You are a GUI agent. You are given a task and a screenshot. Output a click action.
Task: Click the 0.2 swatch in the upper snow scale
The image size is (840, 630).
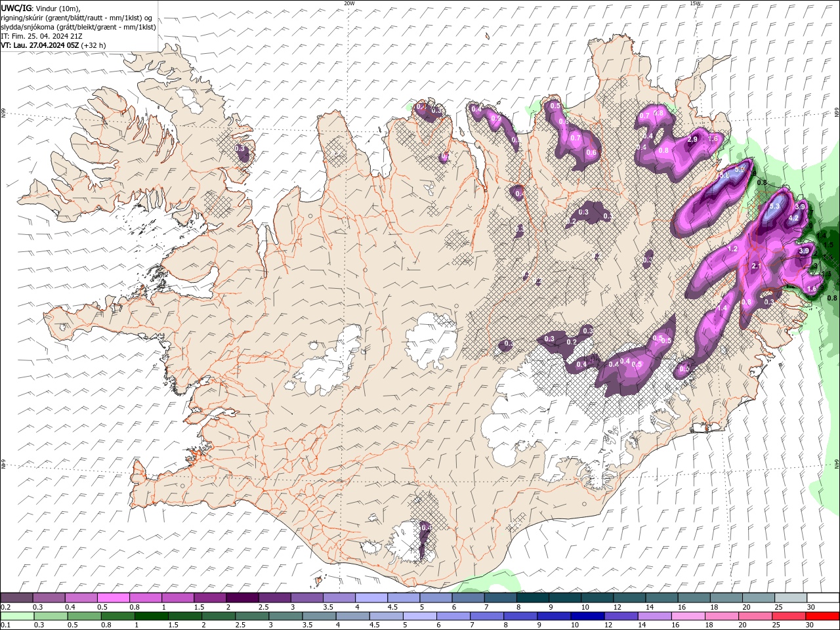17,598
